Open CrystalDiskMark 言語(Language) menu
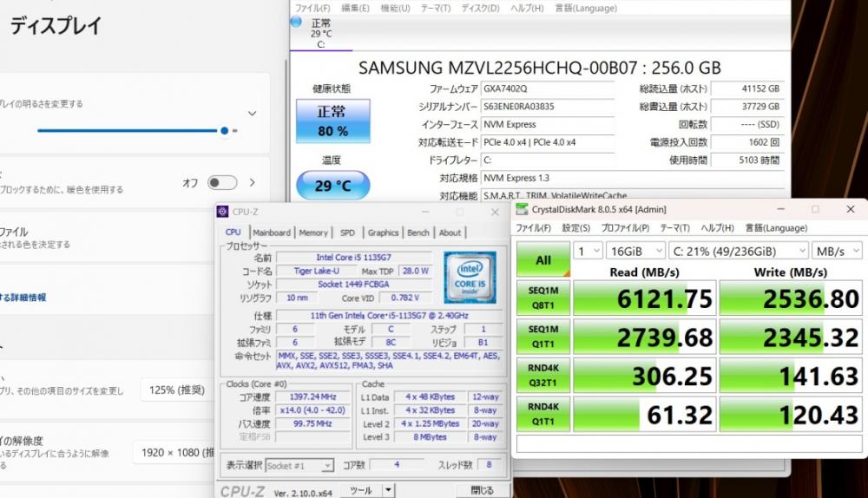The image size is (868, 498). coord(776,228)
